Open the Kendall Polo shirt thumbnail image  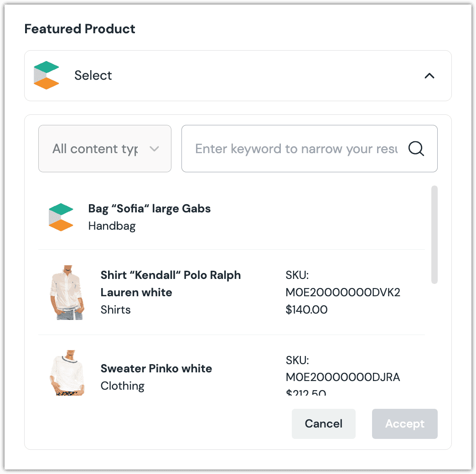(67, 292)
